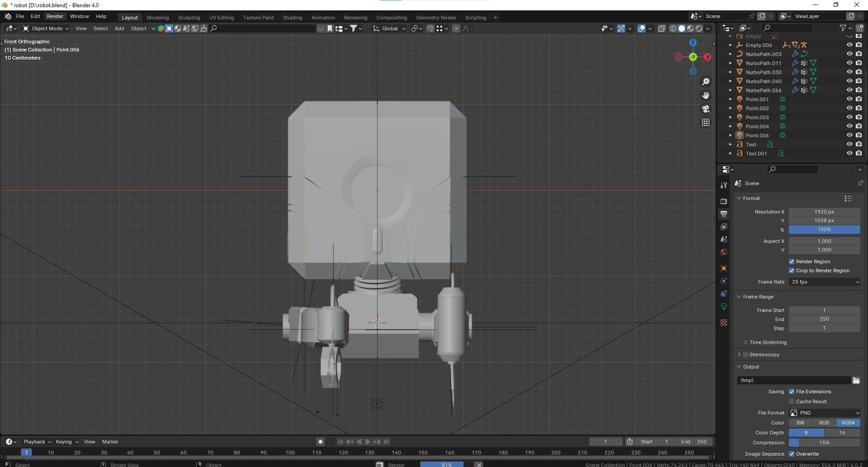Set color depth to 16
This screenshot has height=467, width=868.
pos(842,433)
